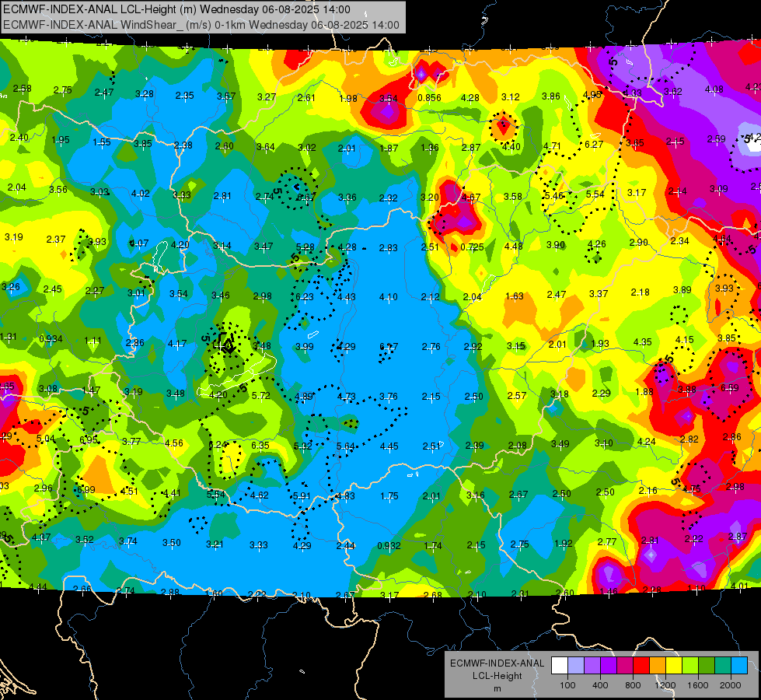Click the grid value 5.46

553,196
